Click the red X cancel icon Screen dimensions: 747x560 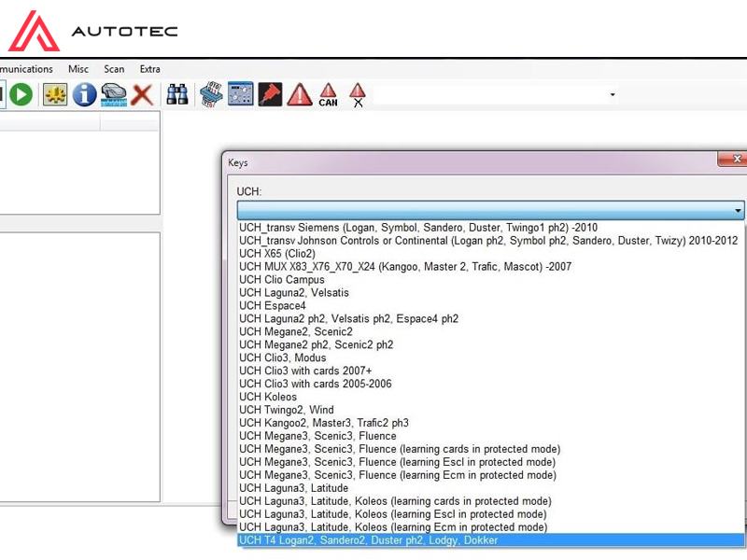click(x=142, y=95)
